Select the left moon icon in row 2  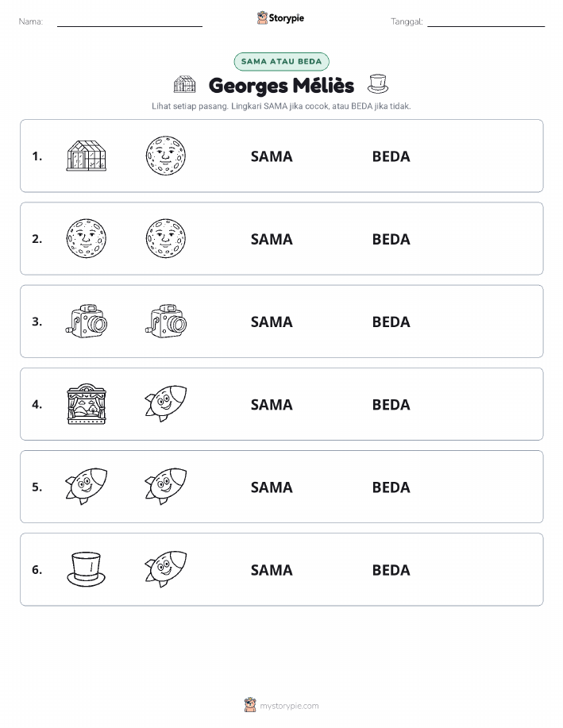click(x=87, y=239)
